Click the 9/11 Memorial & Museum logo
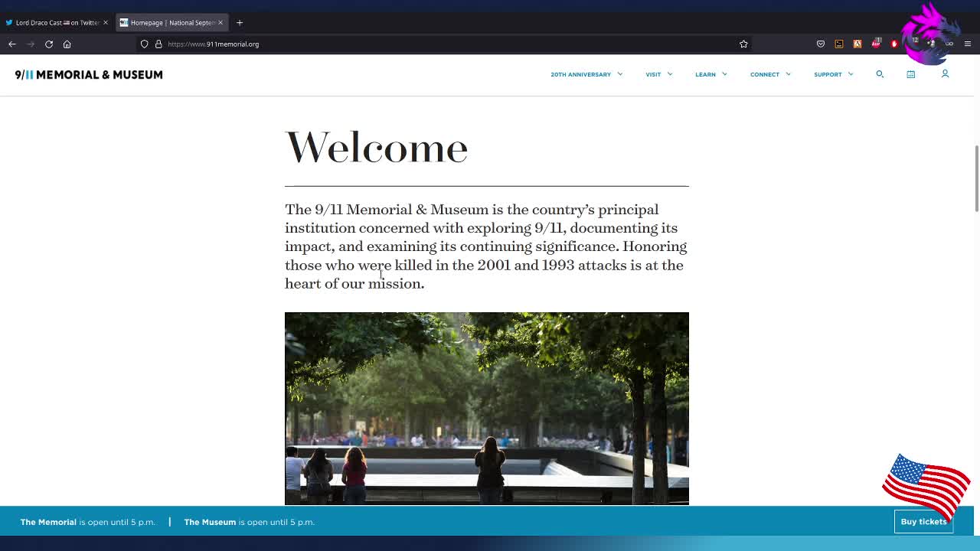Image resolution: width=980 pixels, height=551 pixels. tap(89, 74)
